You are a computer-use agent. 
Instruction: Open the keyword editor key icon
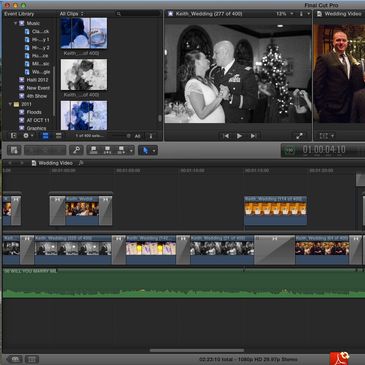coord(76,150)
